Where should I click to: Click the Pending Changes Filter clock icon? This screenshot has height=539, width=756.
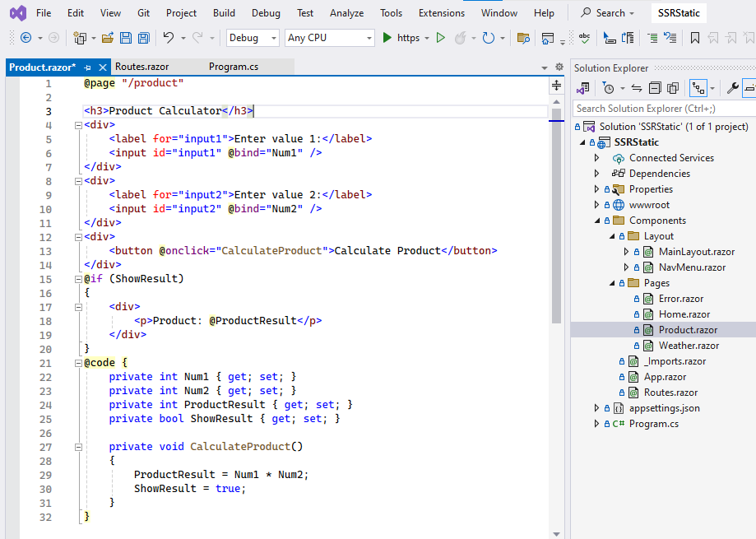coord(609,88)
